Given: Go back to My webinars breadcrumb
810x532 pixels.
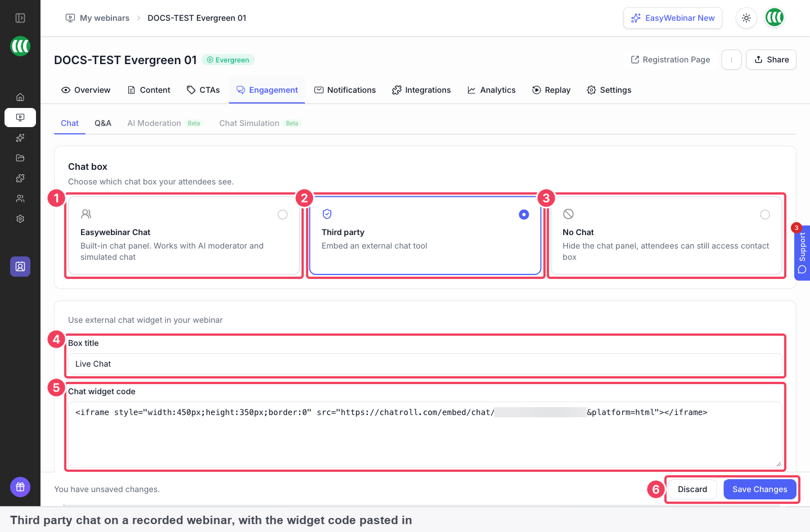Looking at the screenshot, I should [x=97, y=18].
